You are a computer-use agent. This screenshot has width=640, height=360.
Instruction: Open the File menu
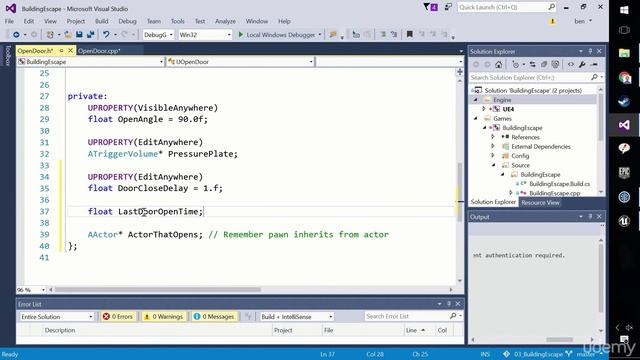click(x=9, y=21)
